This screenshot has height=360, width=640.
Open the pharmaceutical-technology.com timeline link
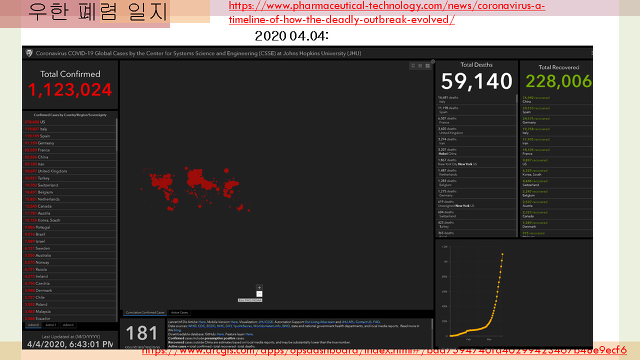[x=387, y=13]
